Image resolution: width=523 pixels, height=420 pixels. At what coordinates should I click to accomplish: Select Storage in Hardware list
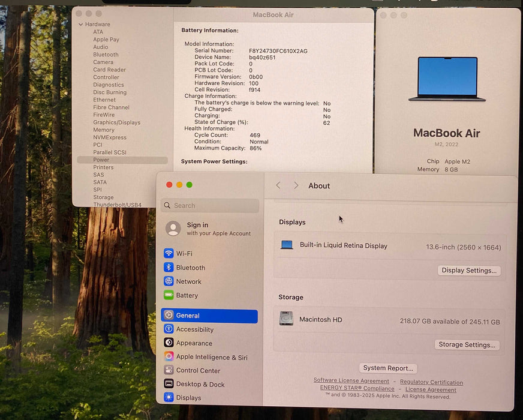(x=103, y=197)
